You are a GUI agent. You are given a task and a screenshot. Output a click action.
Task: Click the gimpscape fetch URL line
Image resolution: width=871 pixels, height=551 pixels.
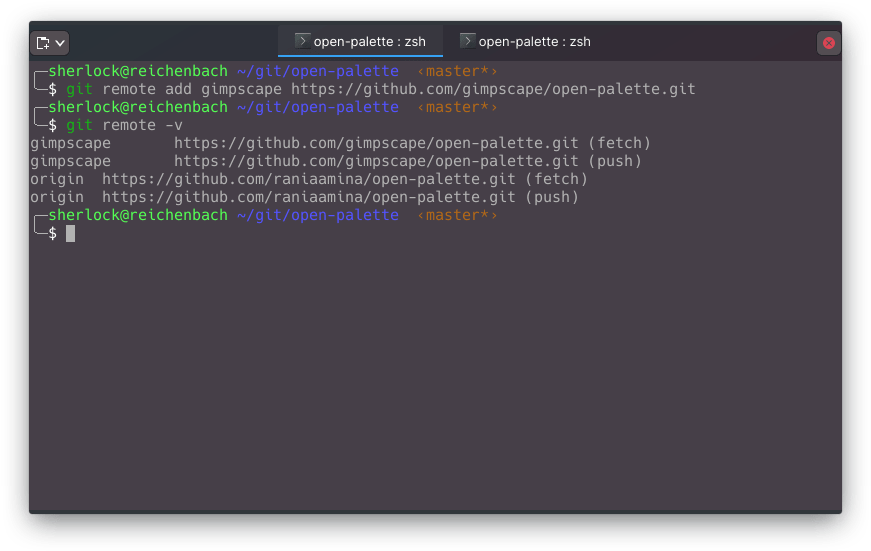click(340, 143)
